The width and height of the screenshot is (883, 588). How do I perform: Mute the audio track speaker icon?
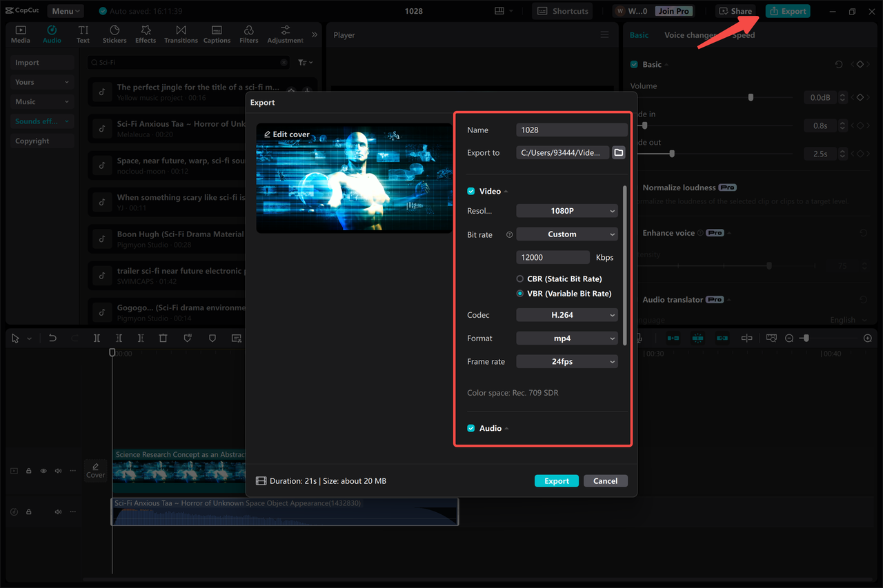point(58,511)
